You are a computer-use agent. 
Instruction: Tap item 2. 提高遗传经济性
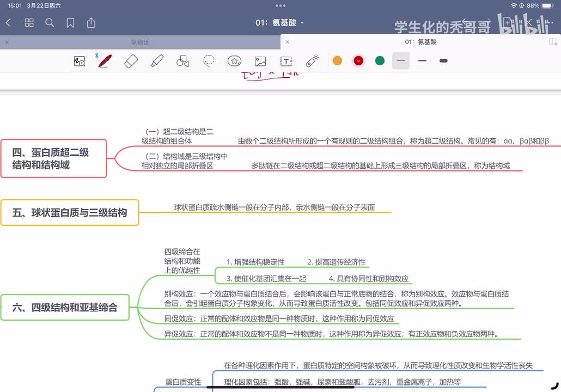point(336,262)
